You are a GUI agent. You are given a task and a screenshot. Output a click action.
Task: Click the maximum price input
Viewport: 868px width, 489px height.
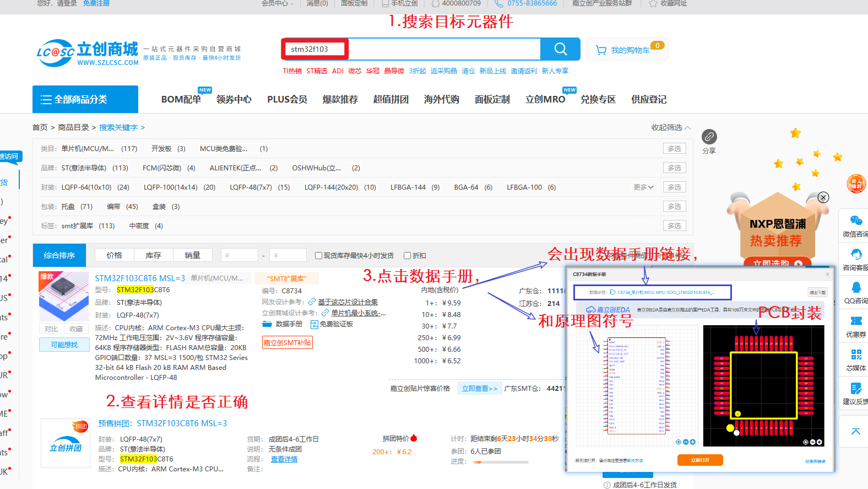click(287, 255)
